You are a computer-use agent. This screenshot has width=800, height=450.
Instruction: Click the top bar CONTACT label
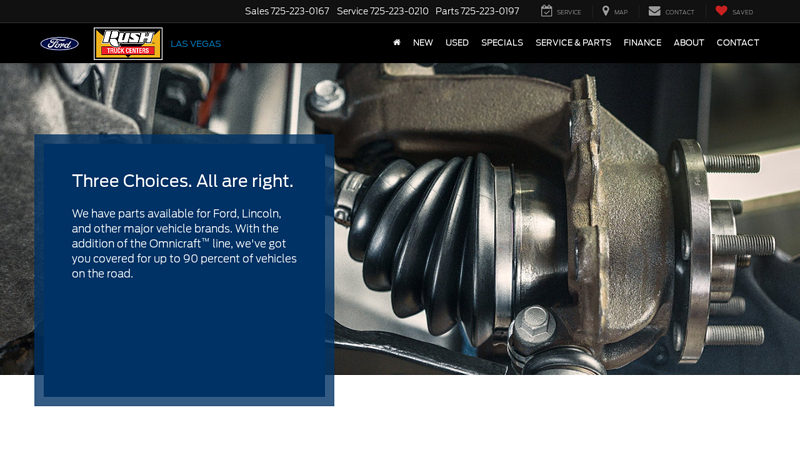tap(680, 12)
